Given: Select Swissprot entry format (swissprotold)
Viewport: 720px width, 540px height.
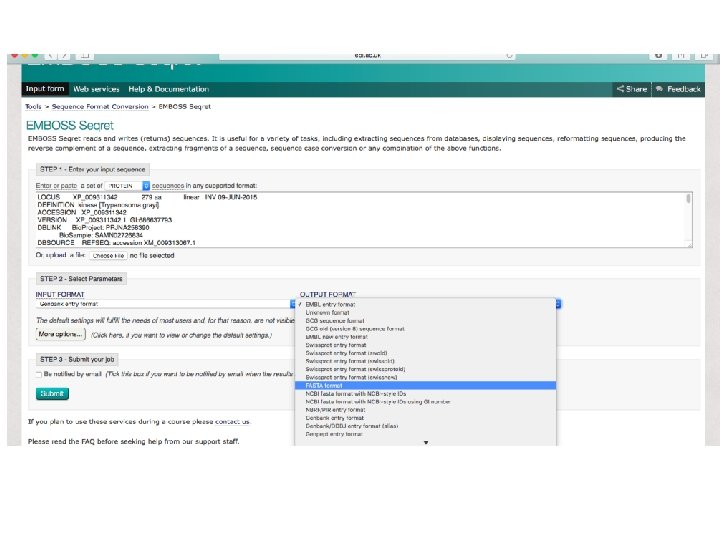Looking at the screenshot, I should [425, 369].
